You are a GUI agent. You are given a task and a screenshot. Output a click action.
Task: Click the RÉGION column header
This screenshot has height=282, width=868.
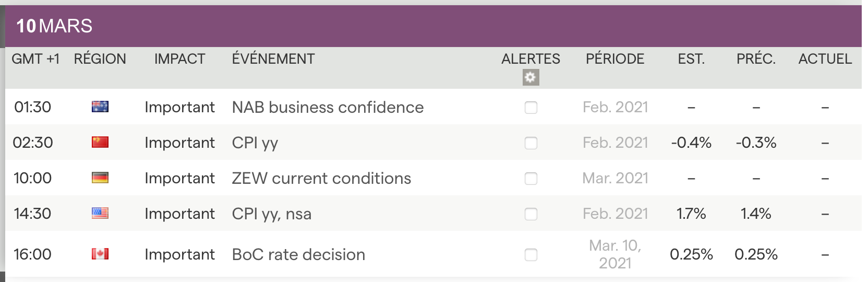[x=100, y=59]
